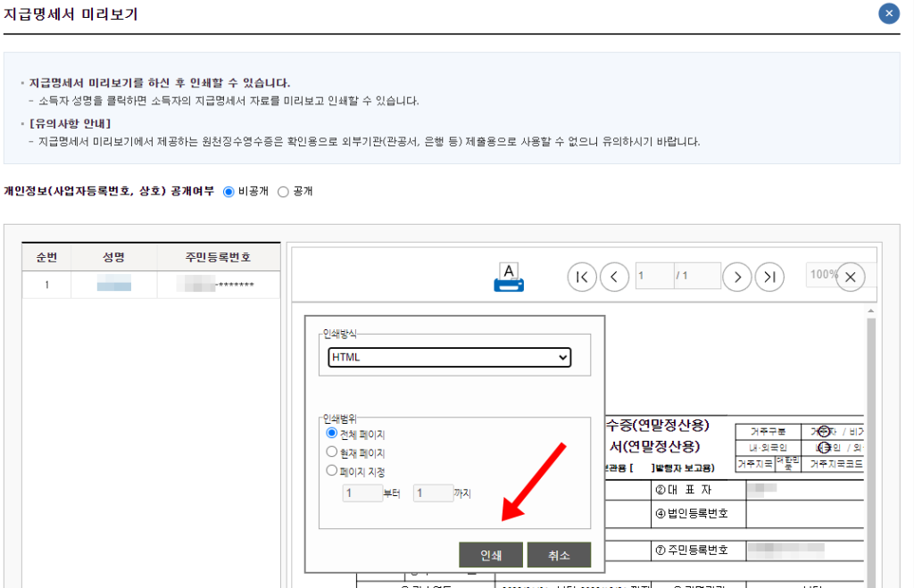
Task: Click the 법인등록번호 cell in the document
Action: click(x=698, y=513)
